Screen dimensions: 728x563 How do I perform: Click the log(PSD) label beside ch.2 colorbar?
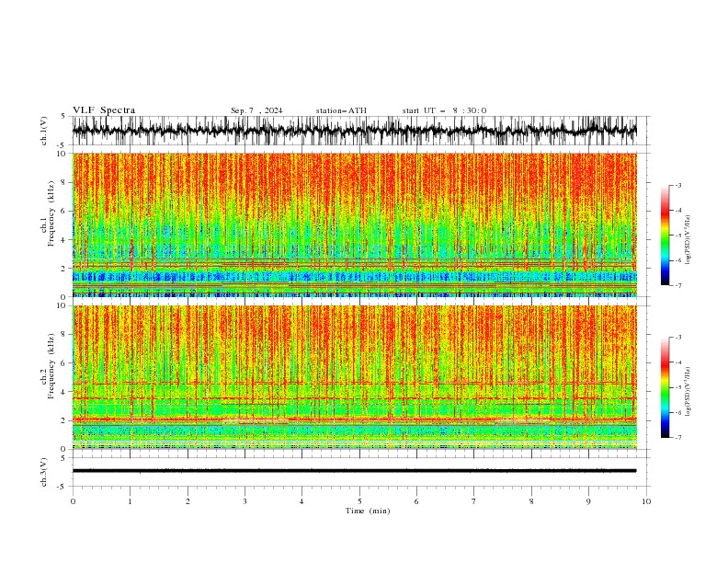[x=688, y=392]
